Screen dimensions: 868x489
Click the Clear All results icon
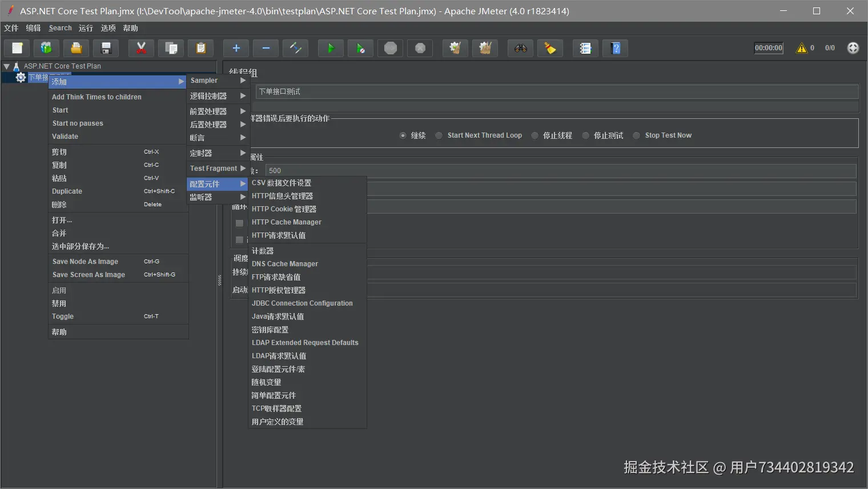485,49
